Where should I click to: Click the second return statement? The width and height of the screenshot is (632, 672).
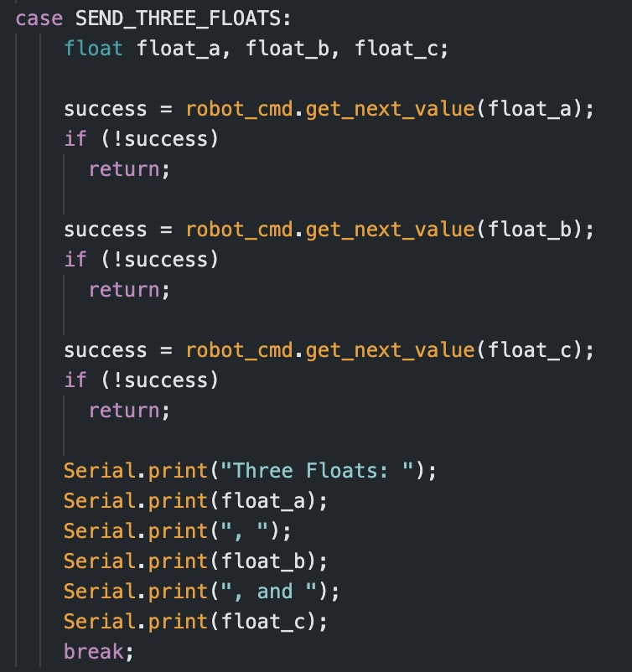point(129,291)
